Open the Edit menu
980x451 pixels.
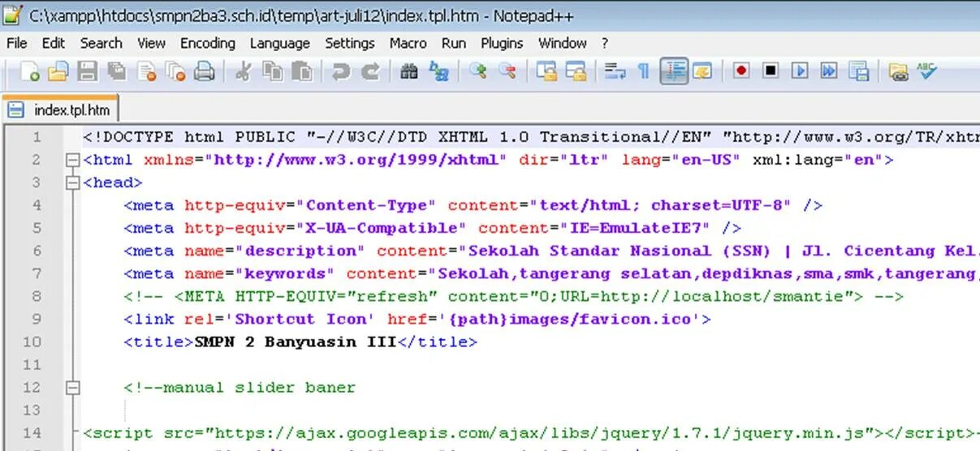pyautogui.click(x=54, y=43)
